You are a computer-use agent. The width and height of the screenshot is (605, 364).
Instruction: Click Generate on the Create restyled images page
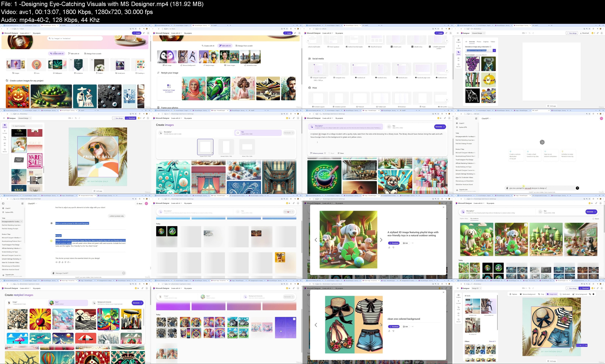pyautogui.click(x=137, y=303)
